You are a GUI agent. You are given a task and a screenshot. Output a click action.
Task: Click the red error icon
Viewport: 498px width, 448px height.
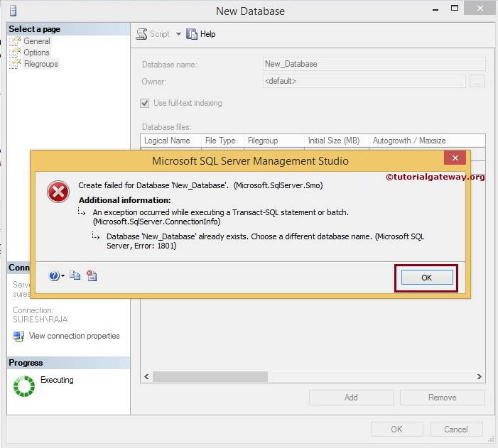pyautogui.click(x=58, y=192)
